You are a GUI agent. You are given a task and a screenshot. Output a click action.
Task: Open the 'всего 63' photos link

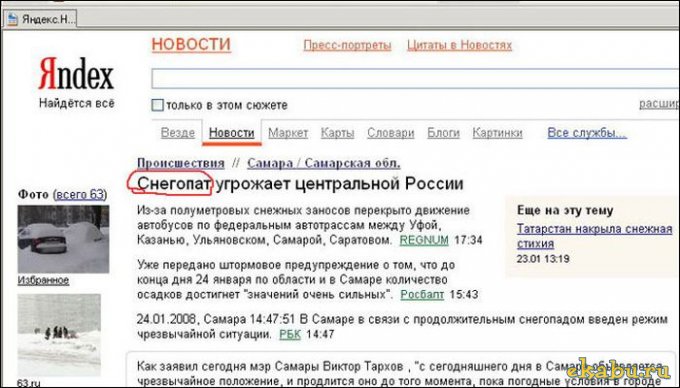click(80, 194)
